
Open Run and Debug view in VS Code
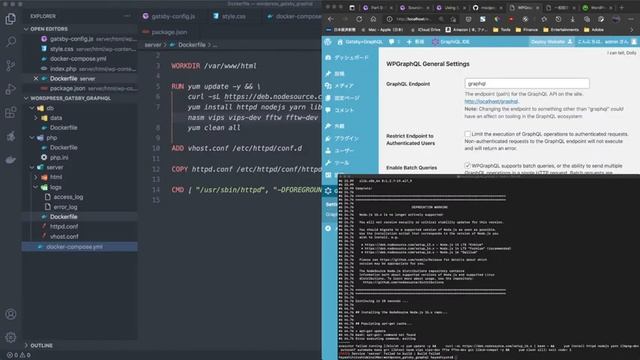point(11,89)
